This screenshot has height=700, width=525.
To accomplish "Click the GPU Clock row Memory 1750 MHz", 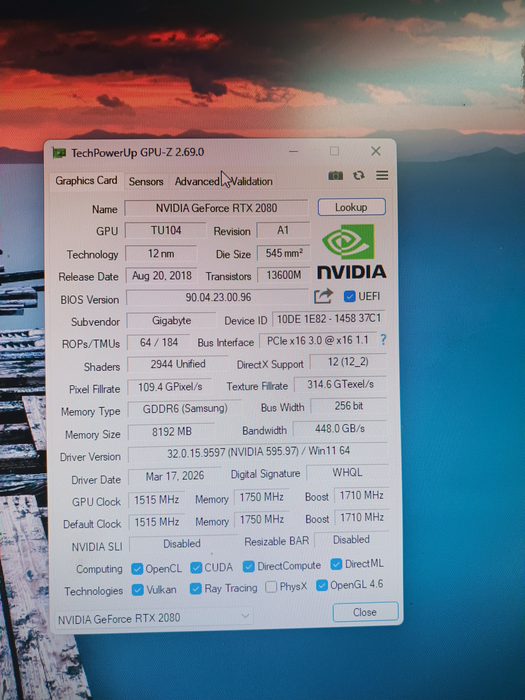I will click(262, 497).
